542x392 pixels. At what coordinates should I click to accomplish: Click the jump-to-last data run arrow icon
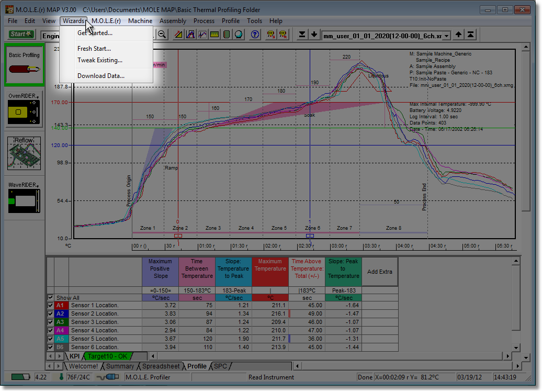(302, 35)
